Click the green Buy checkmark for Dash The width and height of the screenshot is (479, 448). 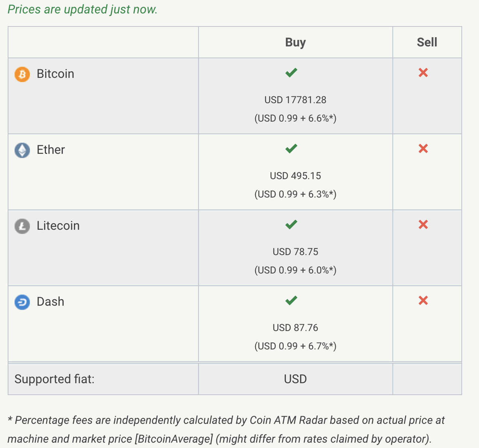pyautogui.click(x=291, y=301)
